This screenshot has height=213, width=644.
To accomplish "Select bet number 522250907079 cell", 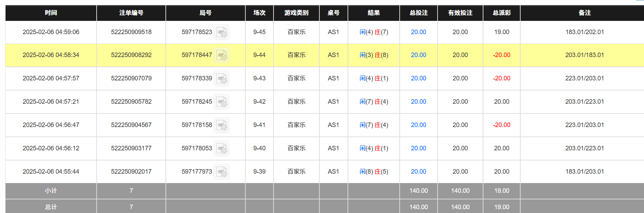I will [x=131, y=78].
